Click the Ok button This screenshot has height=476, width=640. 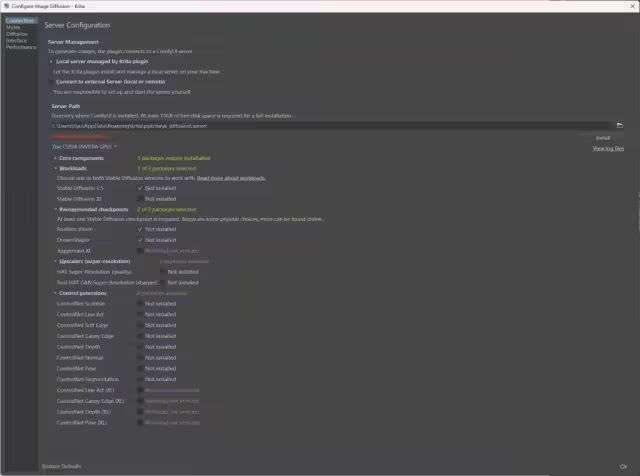pyautogui.click(x=623, y=466)
